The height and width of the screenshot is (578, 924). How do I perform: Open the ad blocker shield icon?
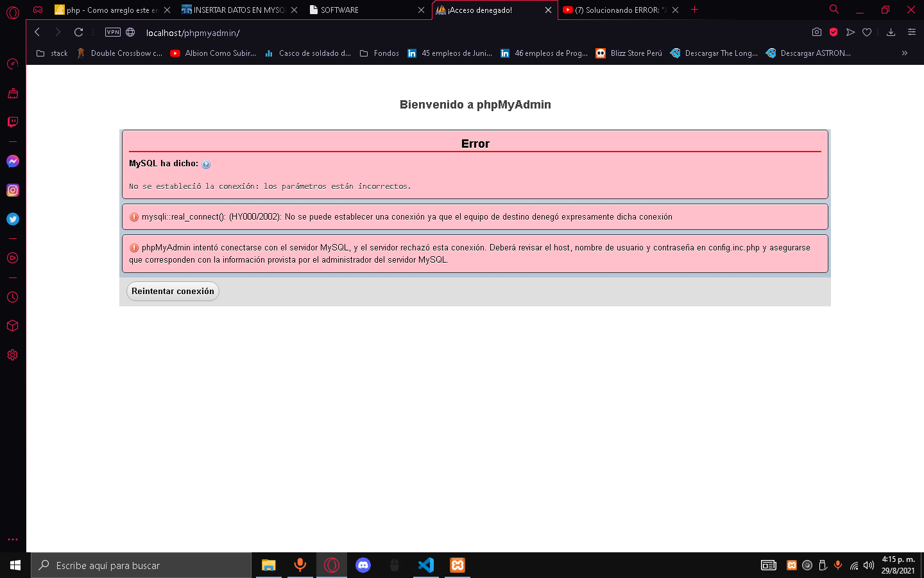[x=834, y=32]
